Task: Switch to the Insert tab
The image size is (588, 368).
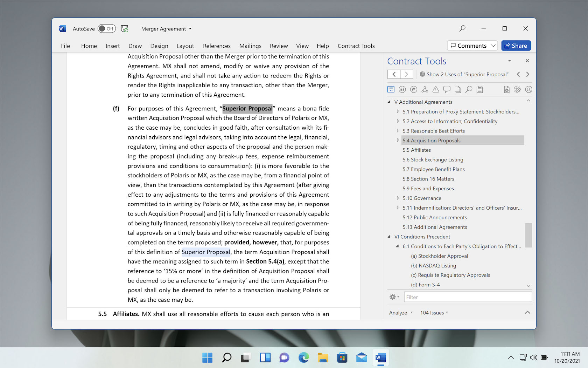Action: (x=113, y=46)
